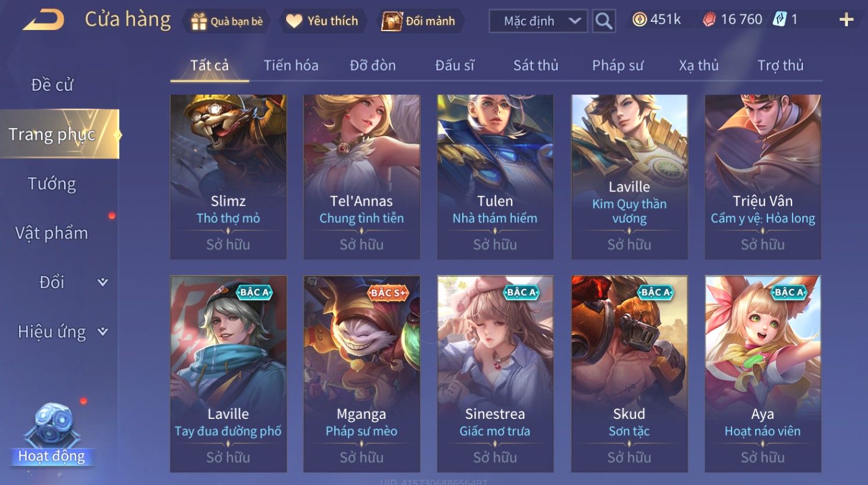The width and height of the screenshot is (868, 485).
Task: Open the Vật phẩm sidebar category
Action: (52, 233)
